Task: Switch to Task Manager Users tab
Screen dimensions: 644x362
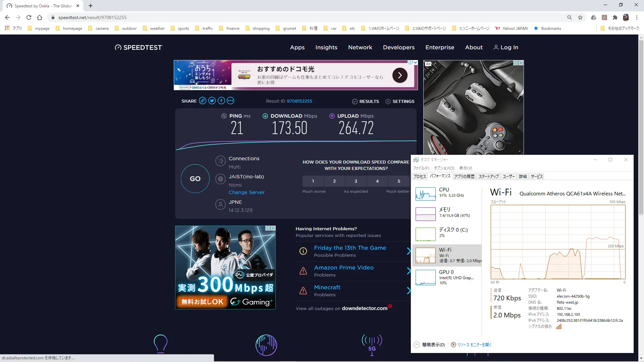Action: pos(508,176)
